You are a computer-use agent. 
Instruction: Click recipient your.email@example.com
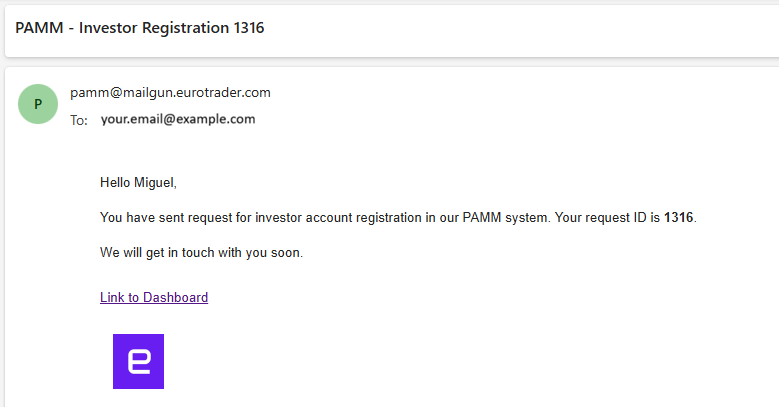pos(178,119)
